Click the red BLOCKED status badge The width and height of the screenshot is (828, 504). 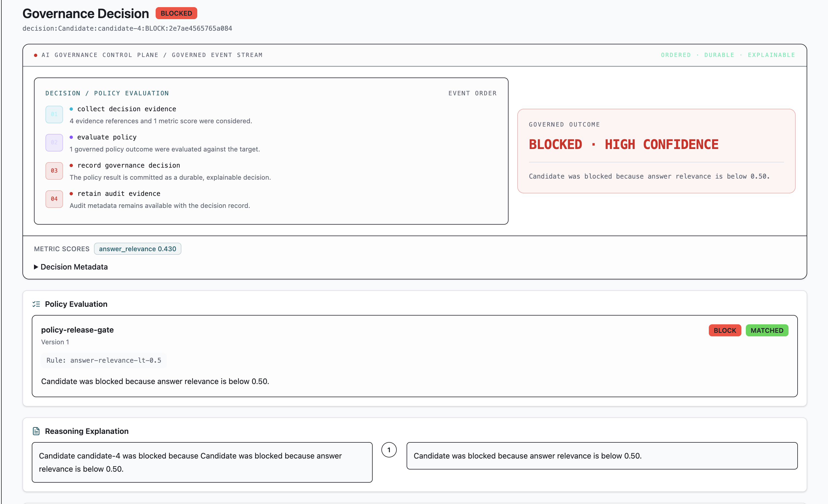176,13
